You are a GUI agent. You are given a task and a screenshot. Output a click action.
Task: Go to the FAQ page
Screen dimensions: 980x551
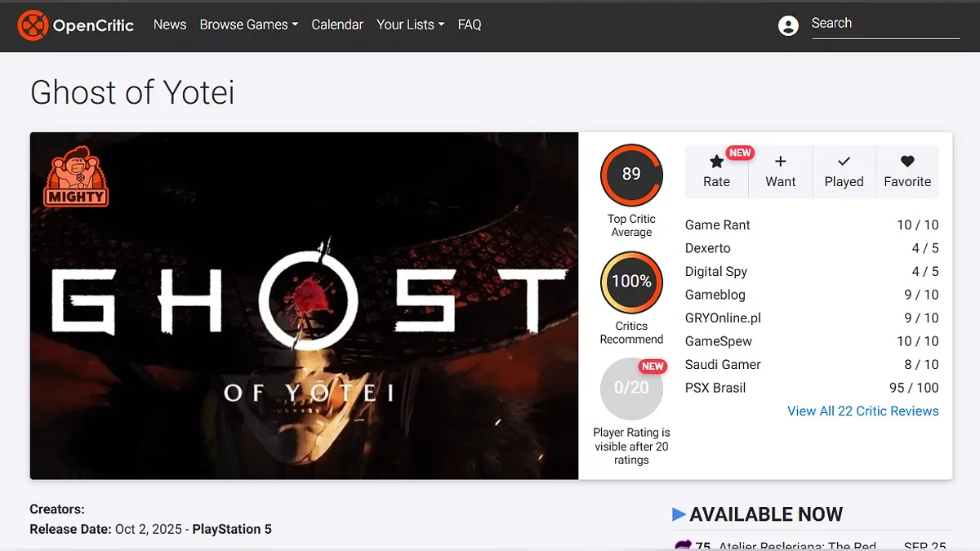(x=470, y=24)
